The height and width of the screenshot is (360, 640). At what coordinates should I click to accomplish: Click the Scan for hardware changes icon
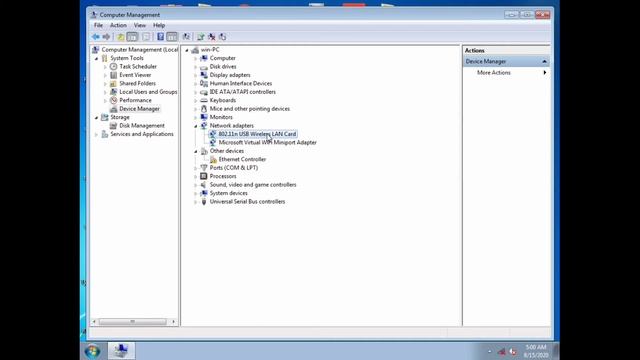coord(186,37)
